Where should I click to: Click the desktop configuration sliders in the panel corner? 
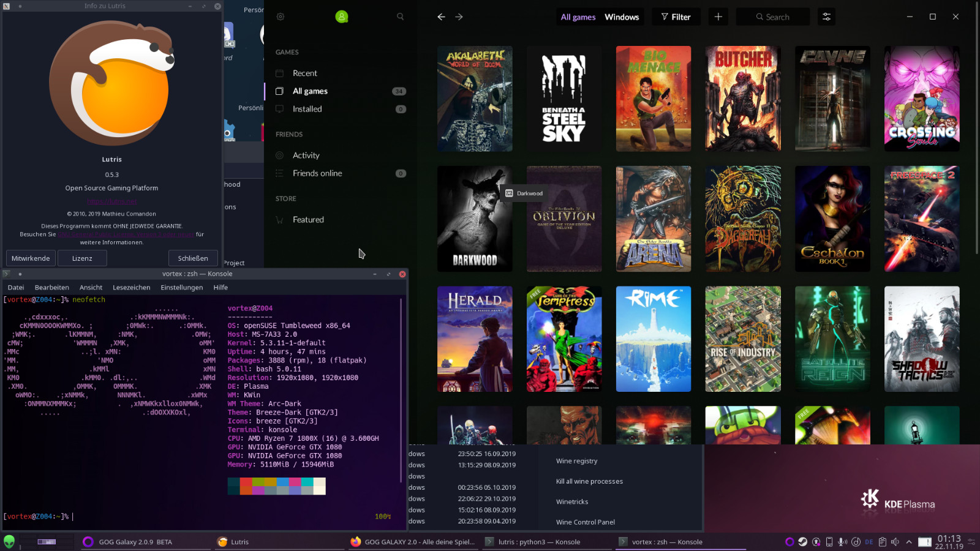971,542
